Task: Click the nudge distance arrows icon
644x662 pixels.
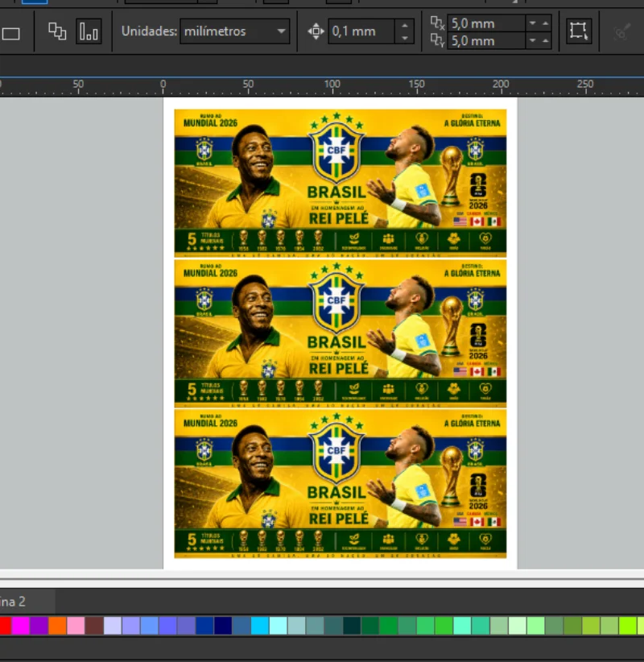Action: tap(316, 31)
